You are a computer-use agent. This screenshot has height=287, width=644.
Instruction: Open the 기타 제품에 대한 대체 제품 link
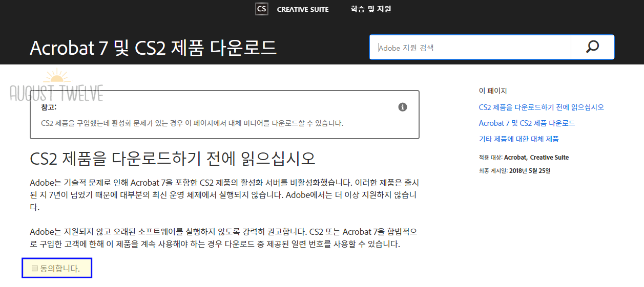click(518, 139)
